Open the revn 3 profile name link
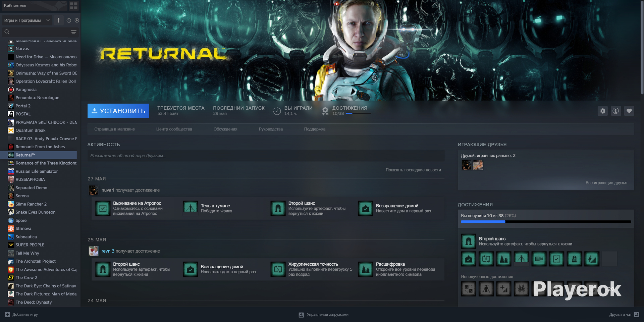644x322 pixels. (x=108, y=251)
